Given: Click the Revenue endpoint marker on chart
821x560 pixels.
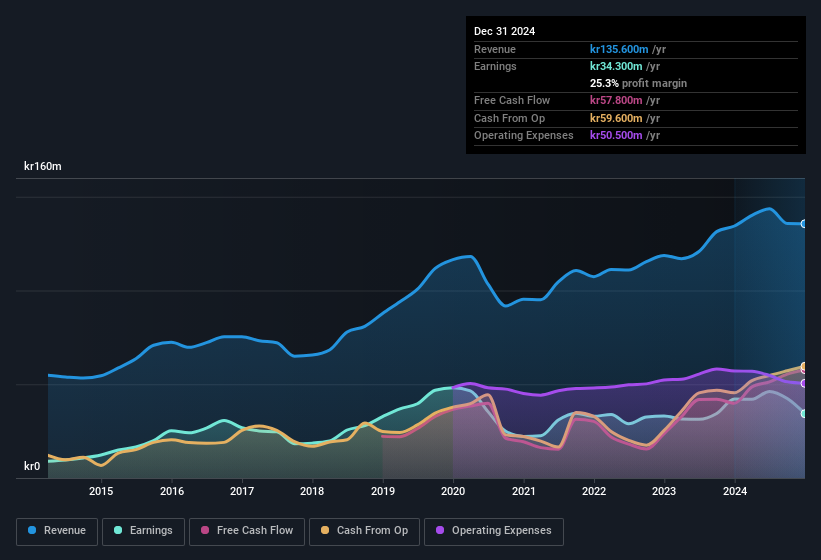Looking at the screenshot, I should click(x=804, y=224).
